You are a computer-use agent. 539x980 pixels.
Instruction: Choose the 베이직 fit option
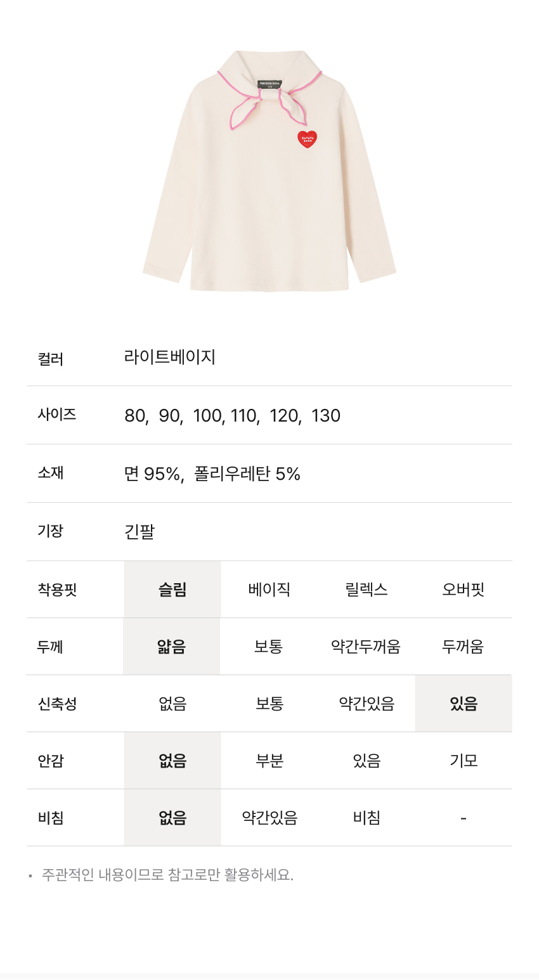tap(269, 590)
